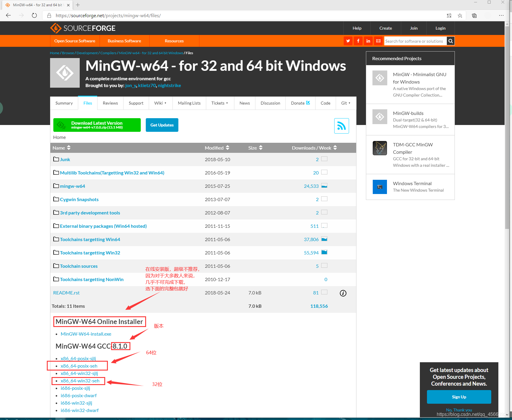The image size is (512, 420).
Task: Click the SourceForge logo
Action: coord(83,28)
